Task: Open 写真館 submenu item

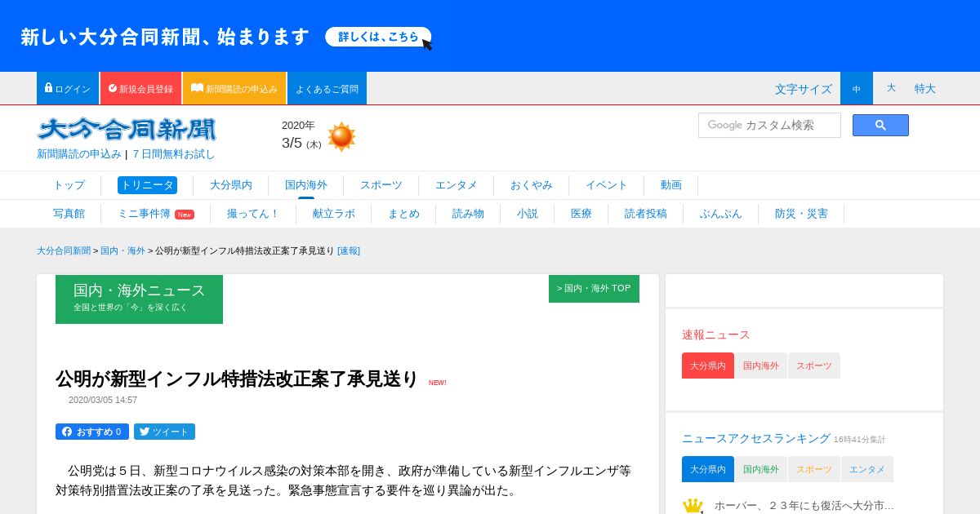Action: pos(69,214)
